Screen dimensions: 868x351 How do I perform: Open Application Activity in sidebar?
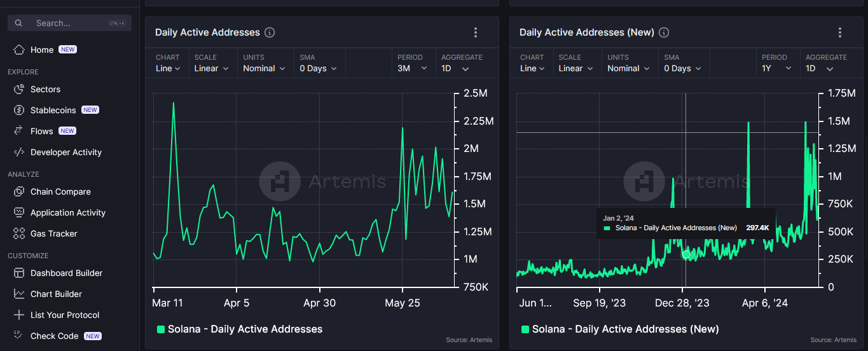click(x=68, y=213)
